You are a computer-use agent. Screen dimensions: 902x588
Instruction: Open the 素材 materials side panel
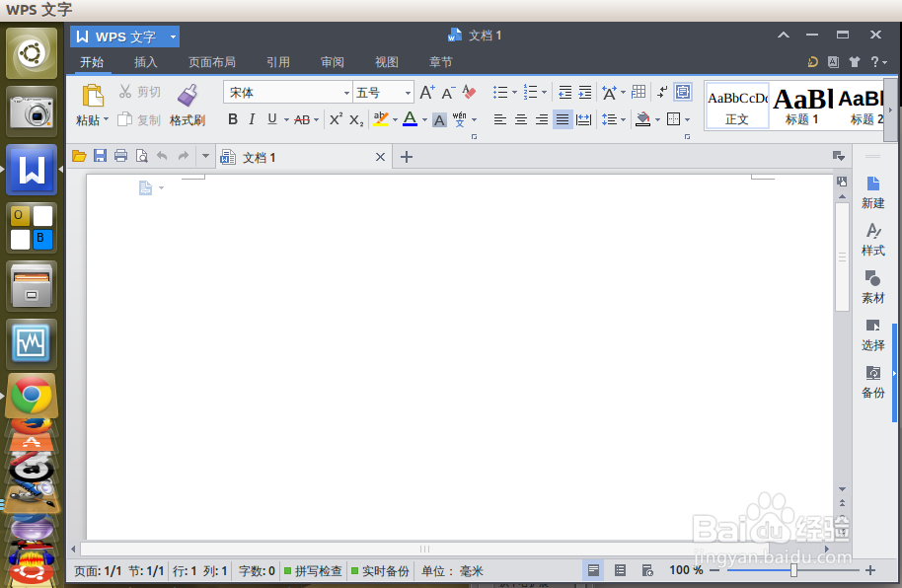coord(872,288)
